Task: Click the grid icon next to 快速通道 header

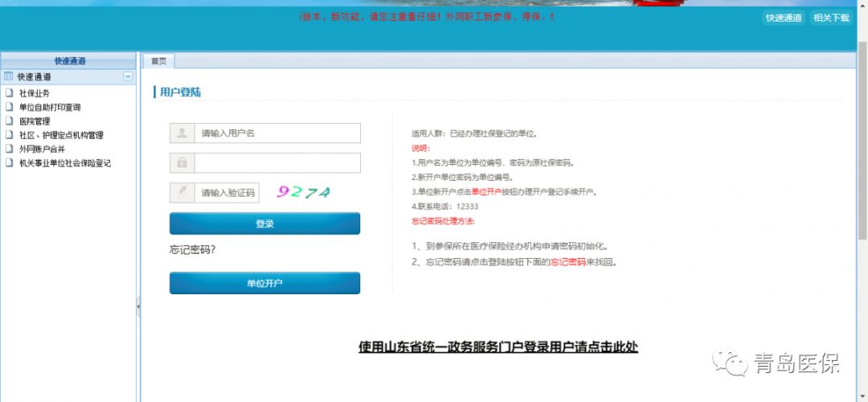Action: click(x=9, y=77)
